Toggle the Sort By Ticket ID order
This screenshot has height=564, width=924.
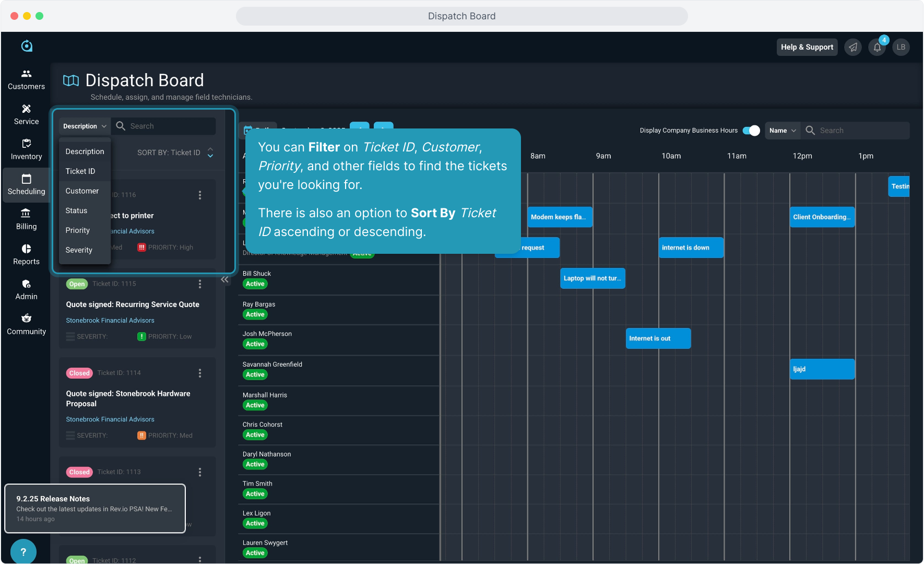point(210,152)
